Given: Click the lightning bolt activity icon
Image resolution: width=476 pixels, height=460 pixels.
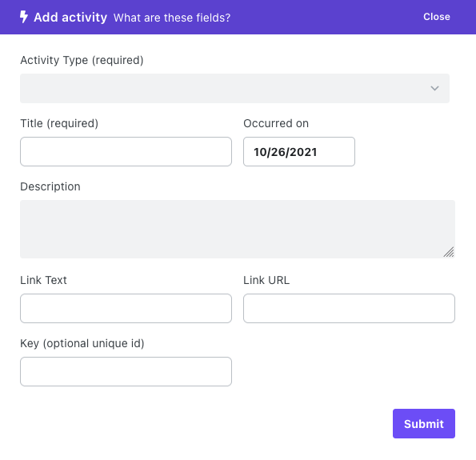Looking at the screenshot, I should tap(24, 17).
